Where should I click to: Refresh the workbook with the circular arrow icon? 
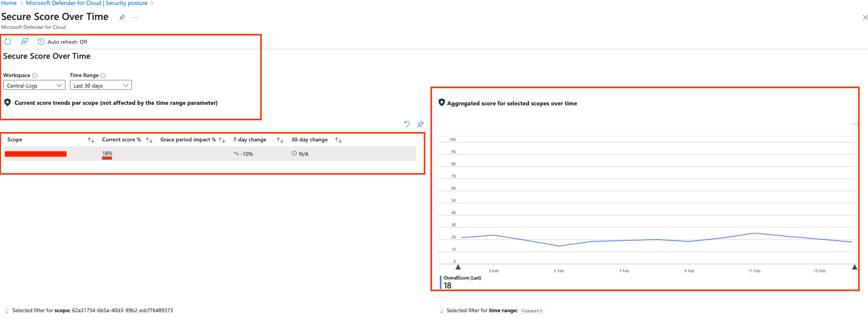pos(8,42)
